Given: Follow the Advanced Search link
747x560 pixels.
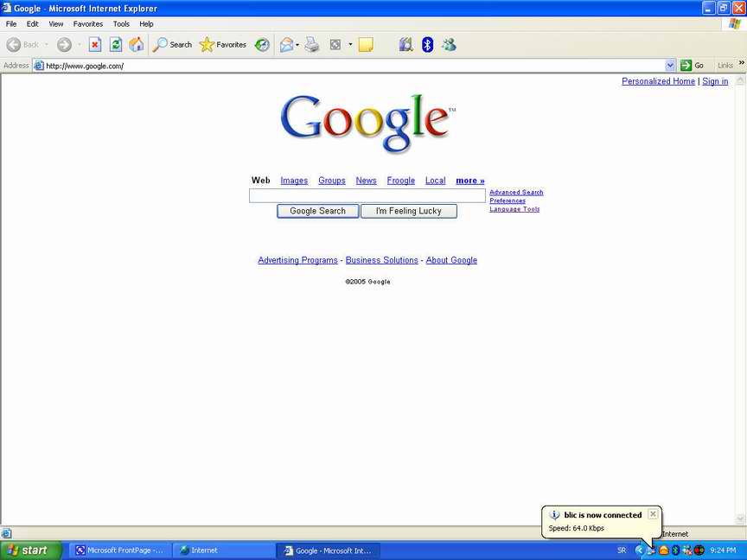Looking at the screenshot, I should point(516,193).
